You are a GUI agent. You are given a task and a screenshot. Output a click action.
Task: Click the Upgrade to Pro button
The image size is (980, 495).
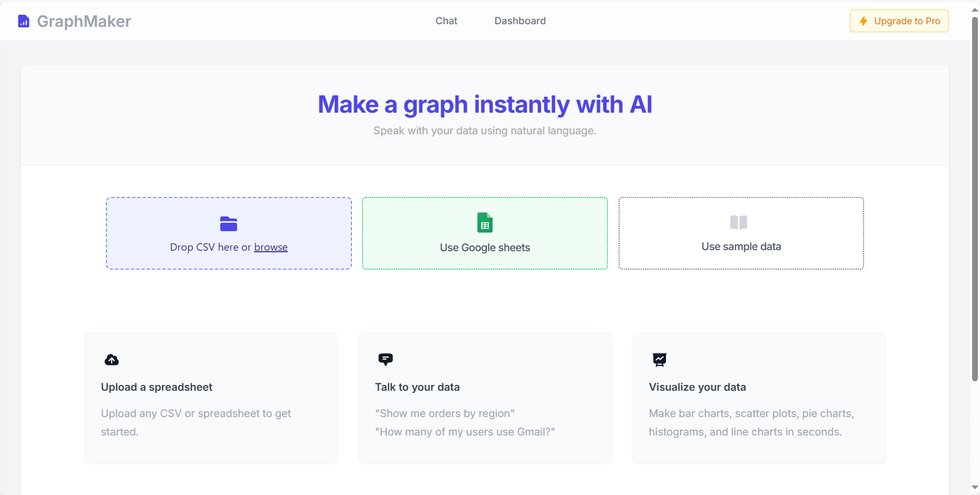coord(899,21)
